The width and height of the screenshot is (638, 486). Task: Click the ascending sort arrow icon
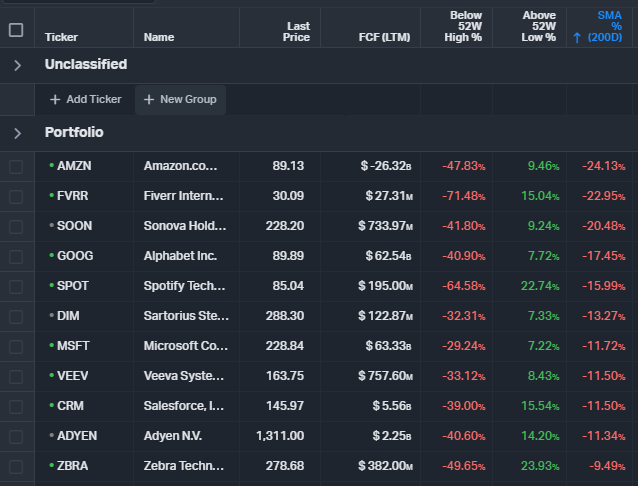(577, 38)
